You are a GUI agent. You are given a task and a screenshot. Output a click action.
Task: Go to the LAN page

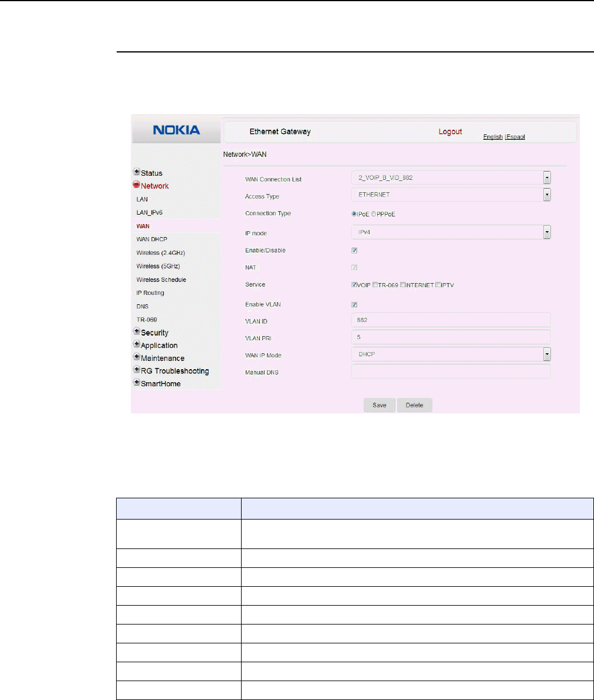point(142,199)
